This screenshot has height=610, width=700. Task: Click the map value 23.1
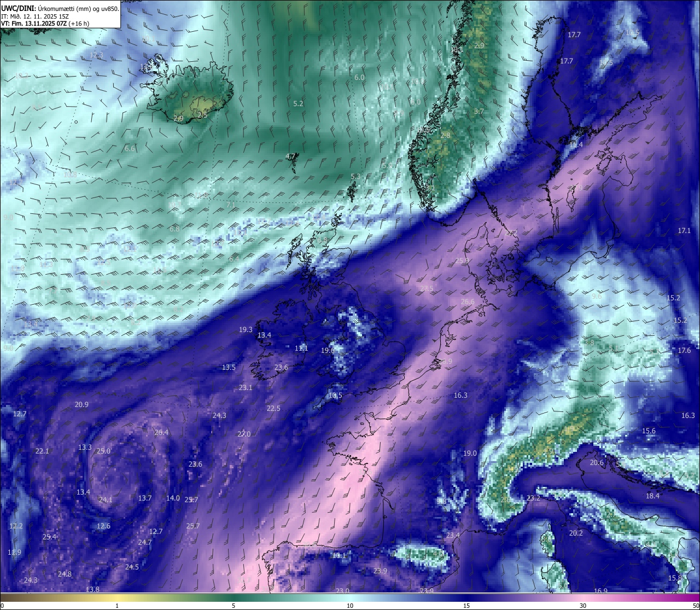point(246,388)
